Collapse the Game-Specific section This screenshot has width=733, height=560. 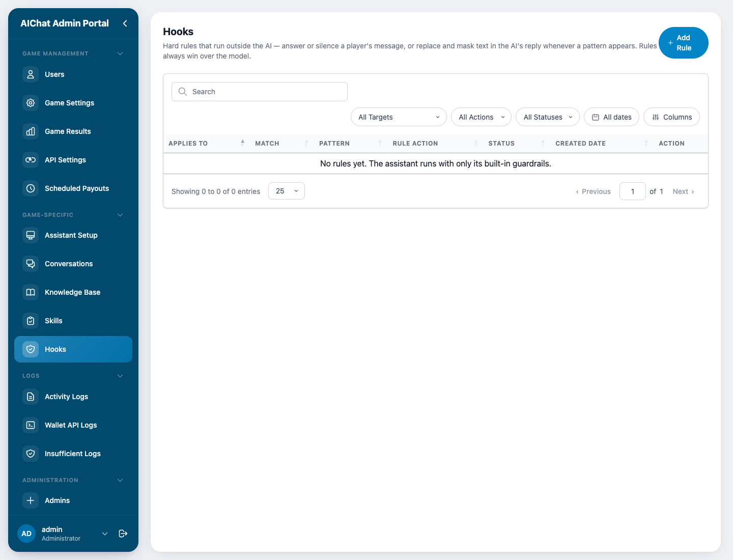pyautogui.click(x=120, y=215)
